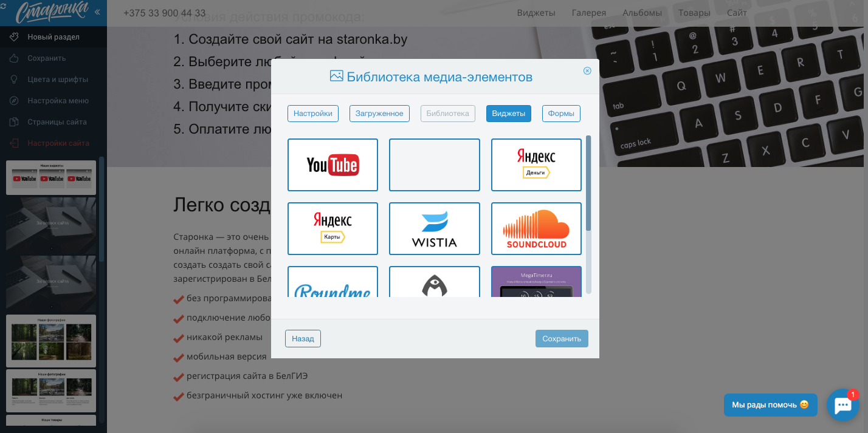
Task: Click the Виджеты link in top navigation
Action: coord(536,13)
